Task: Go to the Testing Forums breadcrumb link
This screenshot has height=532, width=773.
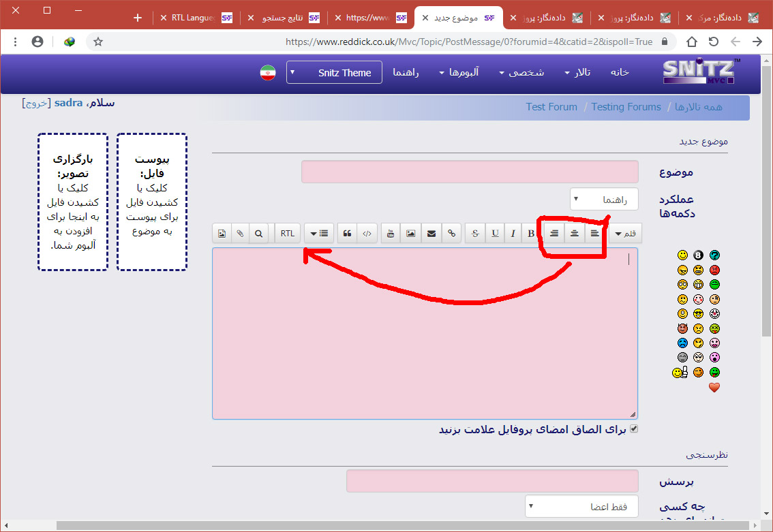Action: [626, 107]
